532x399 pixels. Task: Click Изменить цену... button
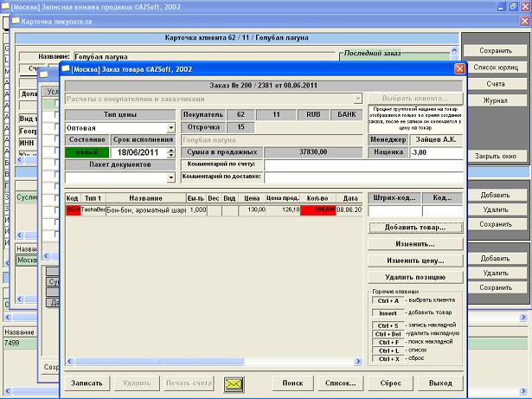pyautogui.click(x=415, y=261)
